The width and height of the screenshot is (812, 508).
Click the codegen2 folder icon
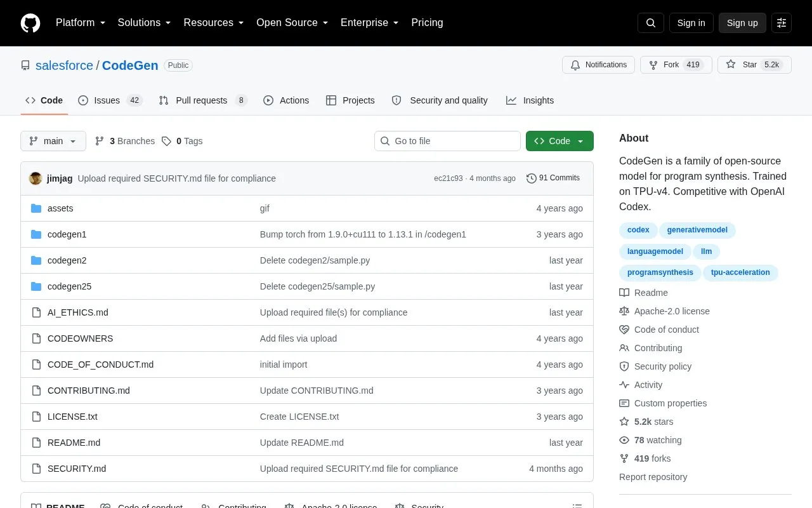[36, 260]
